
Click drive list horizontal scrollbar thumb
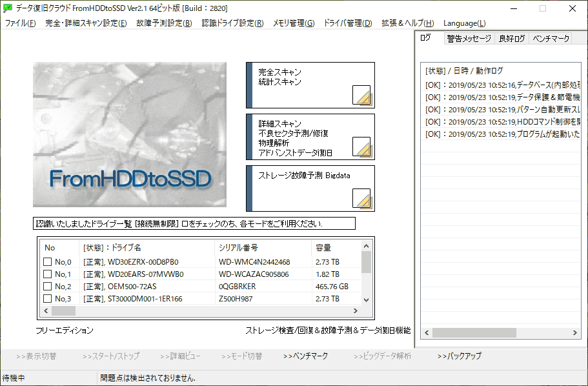point(63,310)
